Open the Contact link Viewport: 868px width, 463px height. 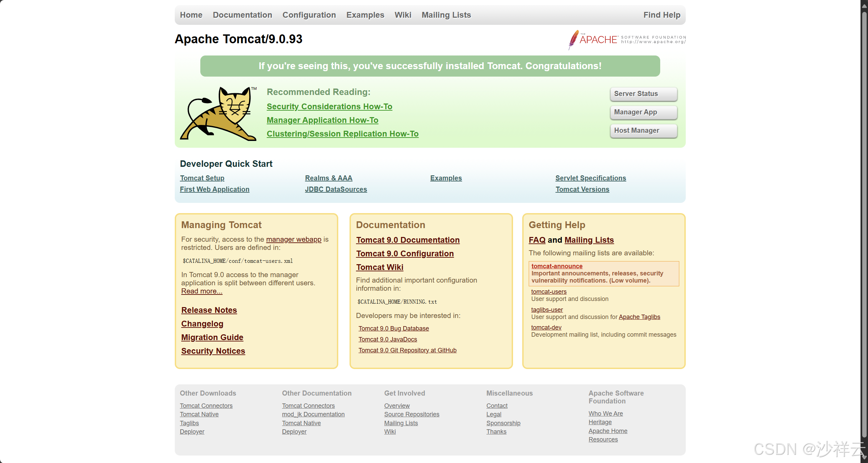497,406
